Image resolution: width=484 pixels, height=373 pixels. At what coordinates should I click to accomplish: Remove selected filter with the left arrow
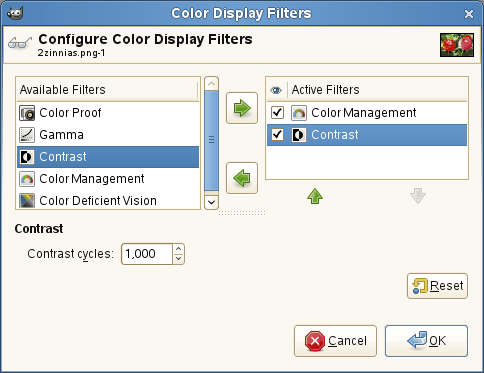pyautogui.click(x=242, y=178)
